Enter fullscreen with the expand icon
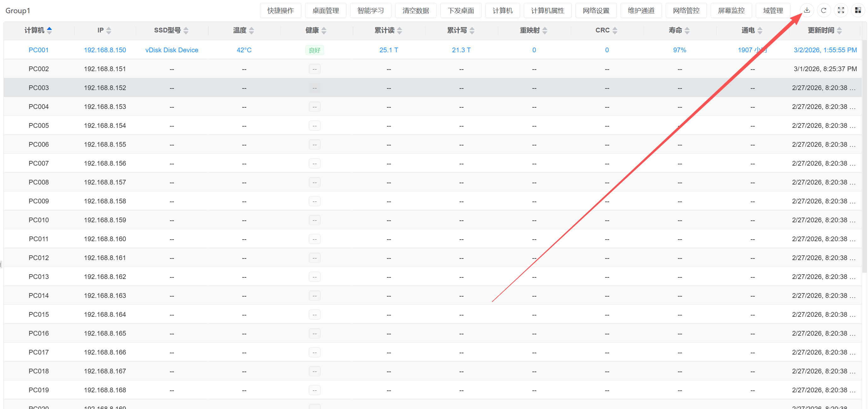Viewport: 868px width, 409px height. point(841,10)
